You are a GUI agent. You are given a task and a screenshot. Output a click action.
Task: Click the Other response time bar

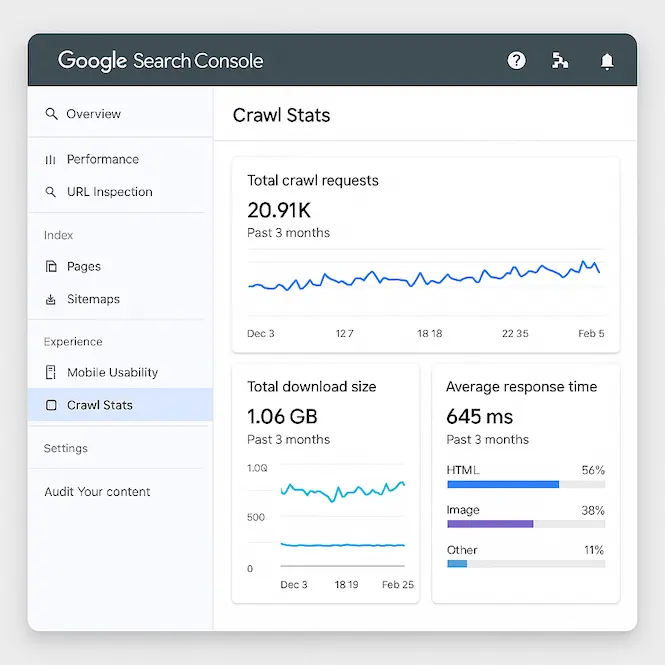pos(457,563)
